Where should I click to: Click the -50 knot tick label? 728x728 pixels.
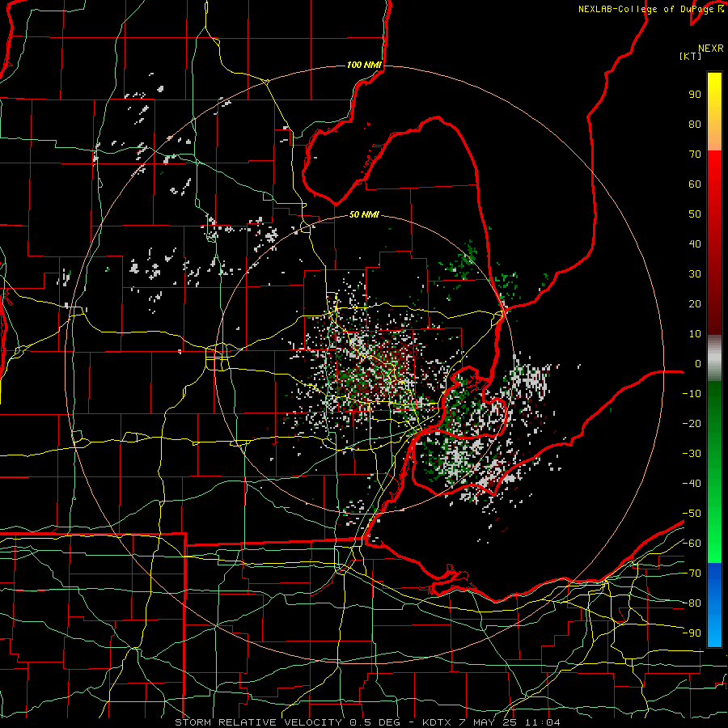692,513
